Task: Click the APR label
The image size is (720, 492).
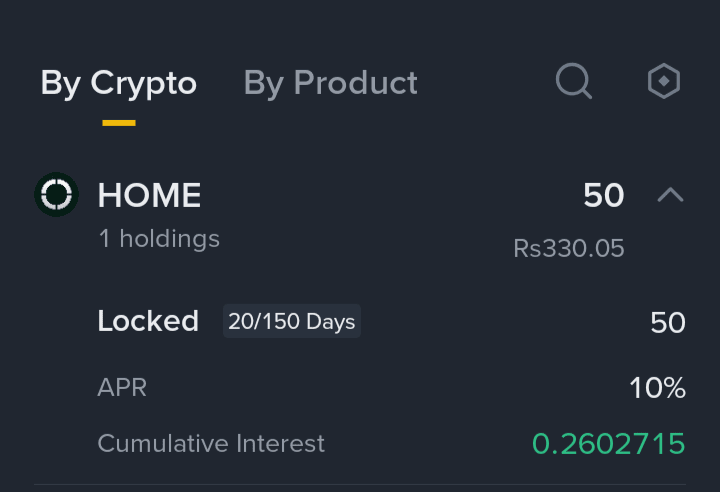Action: pos(122,388)
